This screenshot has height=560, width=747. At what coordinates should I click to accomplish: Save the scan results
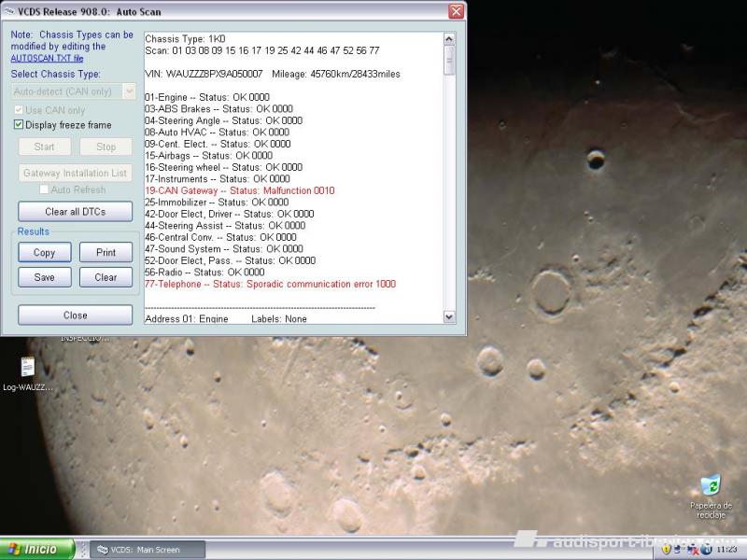coord(45,277)
